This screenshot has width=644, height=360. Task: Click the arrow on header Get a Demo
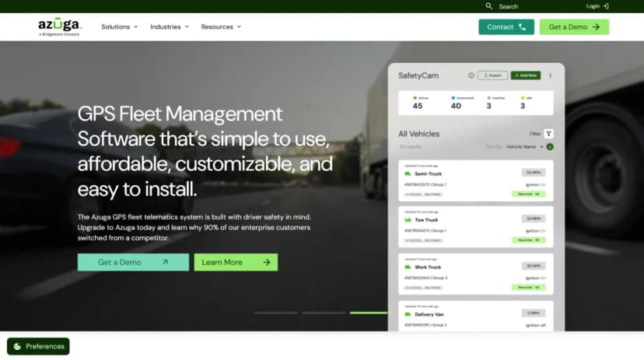(596, 27)
